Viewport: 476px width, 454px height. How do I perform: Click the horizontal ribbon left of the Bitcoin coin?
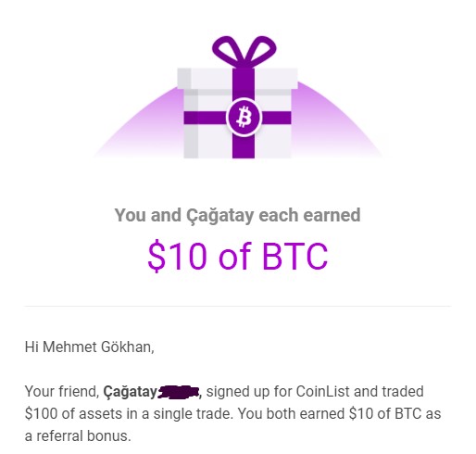click(x=205, y=118)
